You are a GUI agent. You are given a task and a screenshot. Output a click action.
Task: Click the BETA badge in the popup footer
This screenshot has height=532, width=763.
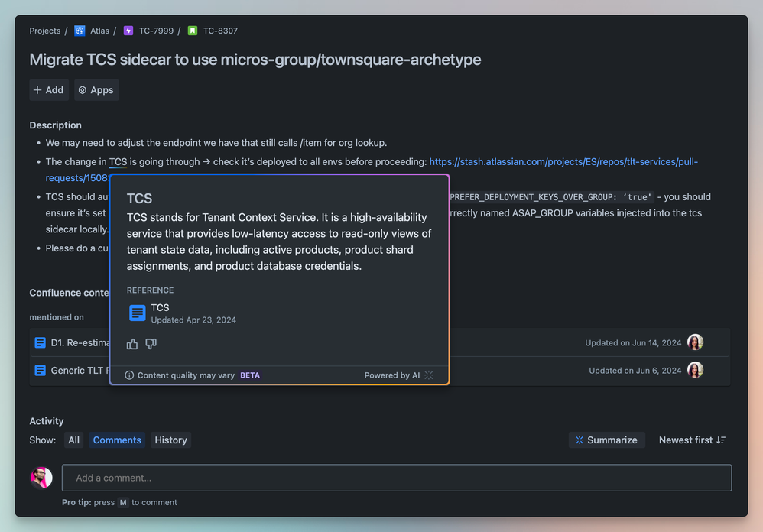tap(250, 375)
